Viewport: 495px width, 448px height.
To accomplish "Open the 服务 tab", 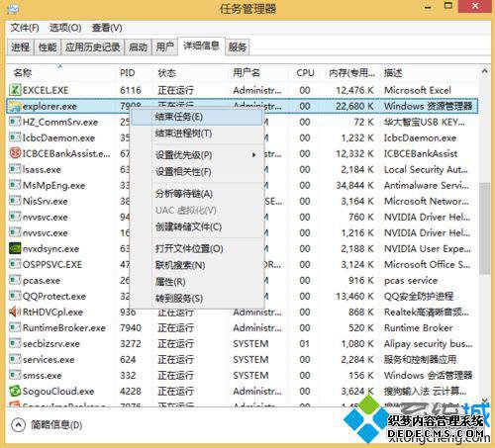I will tap(238, 47).
